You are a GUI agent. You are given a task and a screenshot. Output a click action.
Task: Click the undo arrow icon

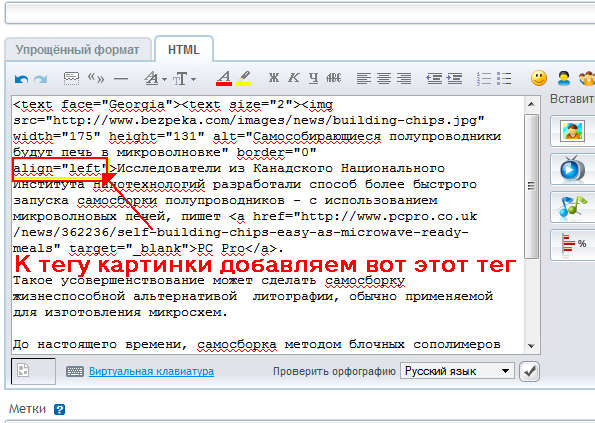tap(21, 79)
